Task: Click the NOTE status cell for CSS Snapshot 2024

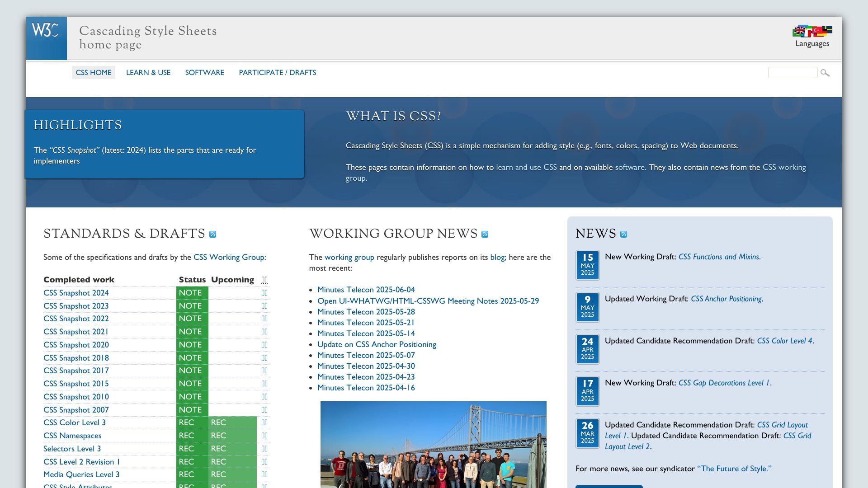Action: (192, 293)
